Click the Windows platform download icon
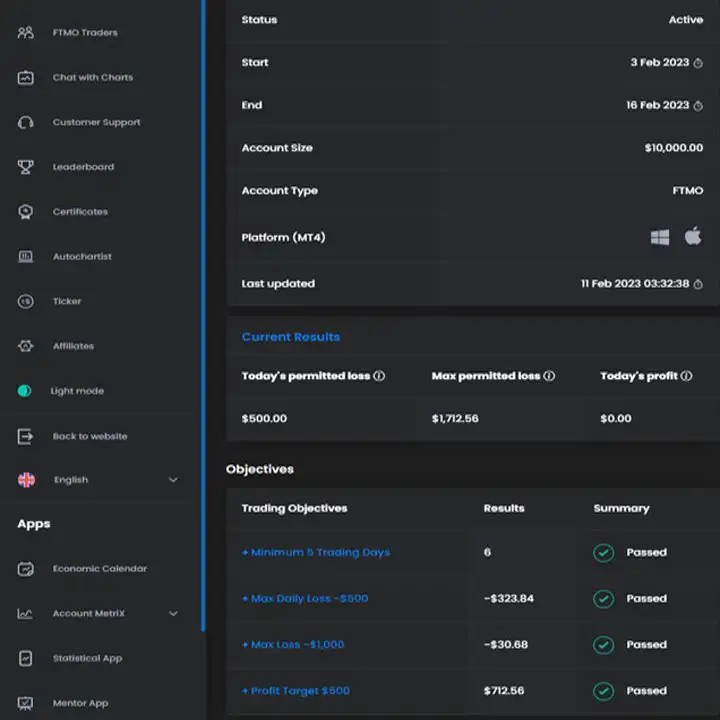 tap(660, 237)
